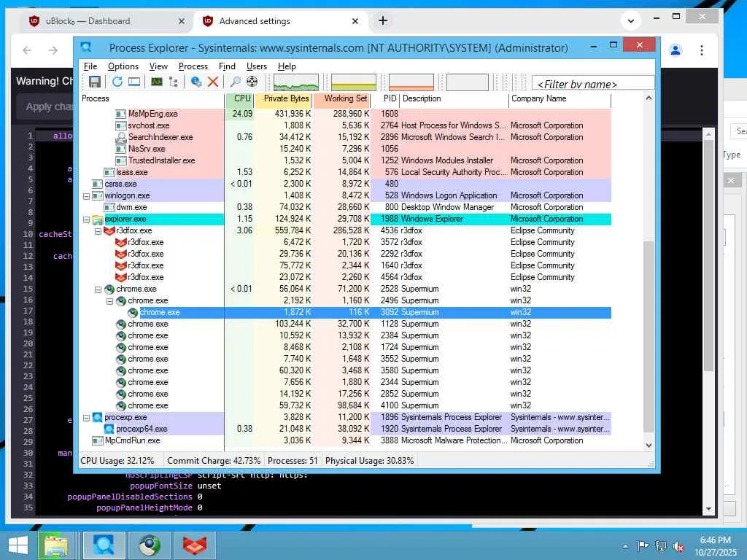Click the Process Explorer vertical scrollbar thumb
747x560 pixels.
pos(649,336)
